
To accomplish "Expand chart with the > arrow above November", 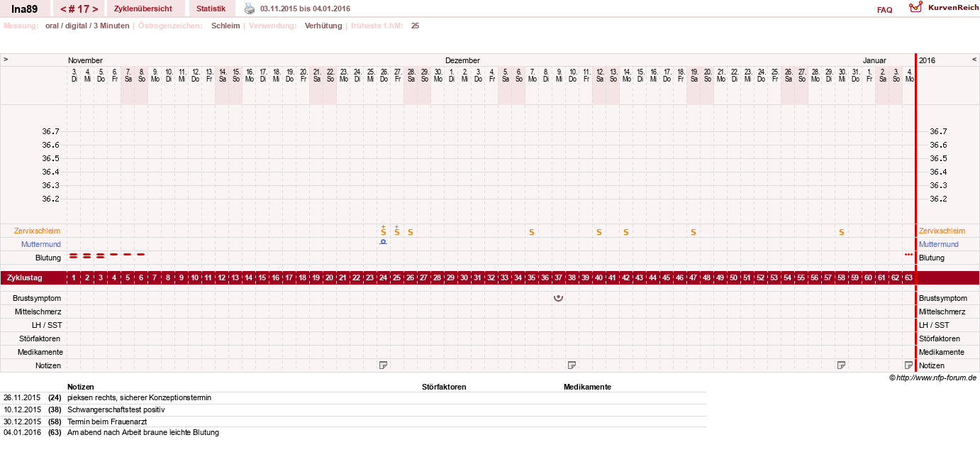I will (x=6, y=60).
